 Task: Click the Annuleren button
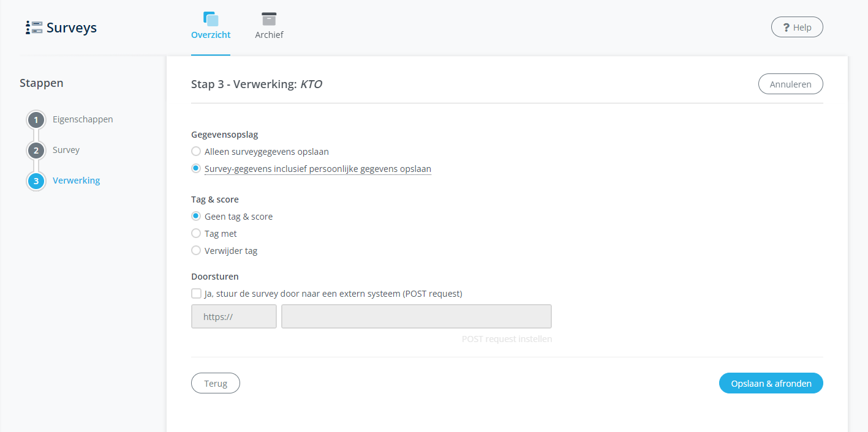(790, 84)
